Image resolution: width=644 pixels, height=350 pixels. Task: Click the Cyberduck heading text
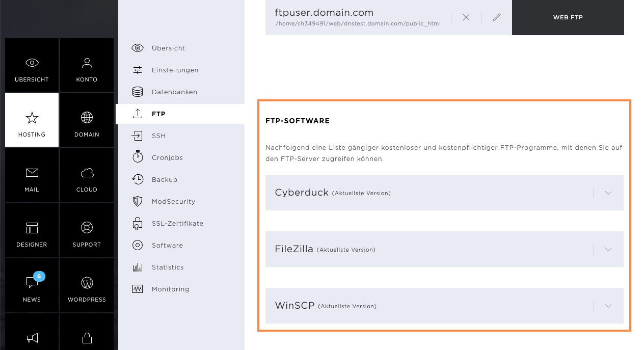coord(302,193)
